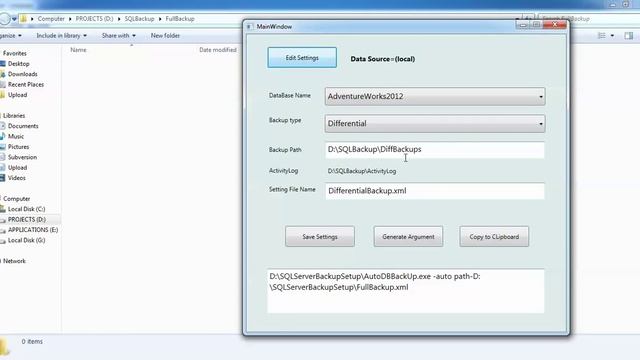Viewport: 640px width, 360px height.
Task: Click Generate Argument button
Action: click(408, 237)
